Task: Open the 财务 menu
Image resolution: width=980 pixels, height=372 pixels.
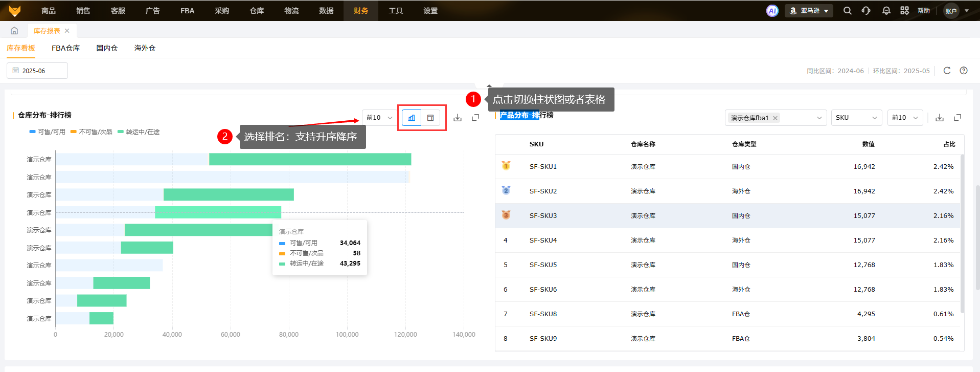Action: [x=361, y=11]
